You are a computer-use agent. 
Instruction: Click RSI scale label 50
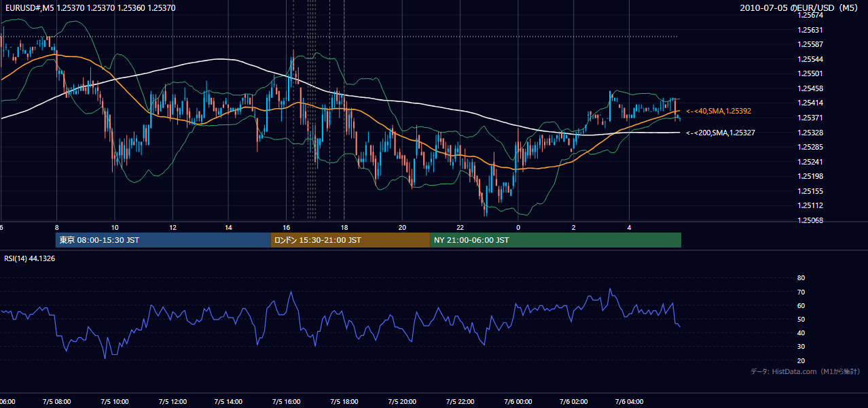(801, 319)
